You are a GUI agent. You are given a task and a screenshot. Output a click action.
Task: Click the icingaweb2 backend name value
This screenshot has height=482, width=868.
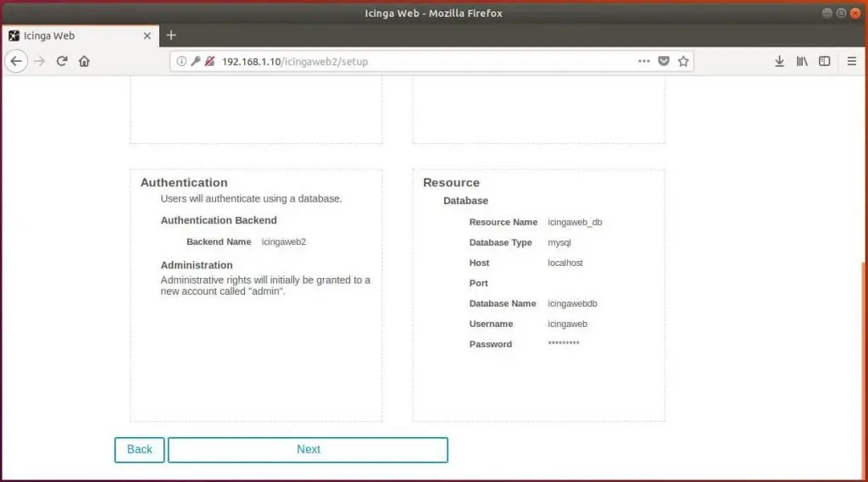coord(283,241)
